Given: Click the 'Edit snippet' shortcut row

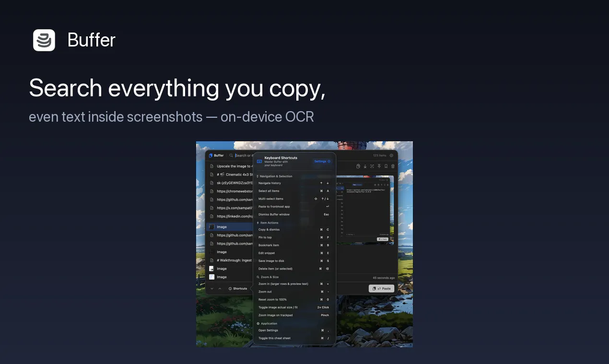Looking at the screenshot, I should tap(294, 253).
